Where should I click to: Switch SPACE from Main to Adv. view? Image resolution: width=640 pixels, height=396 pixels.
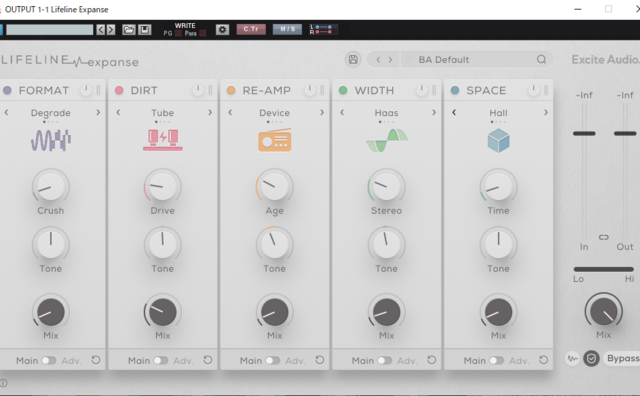(496, 360)
